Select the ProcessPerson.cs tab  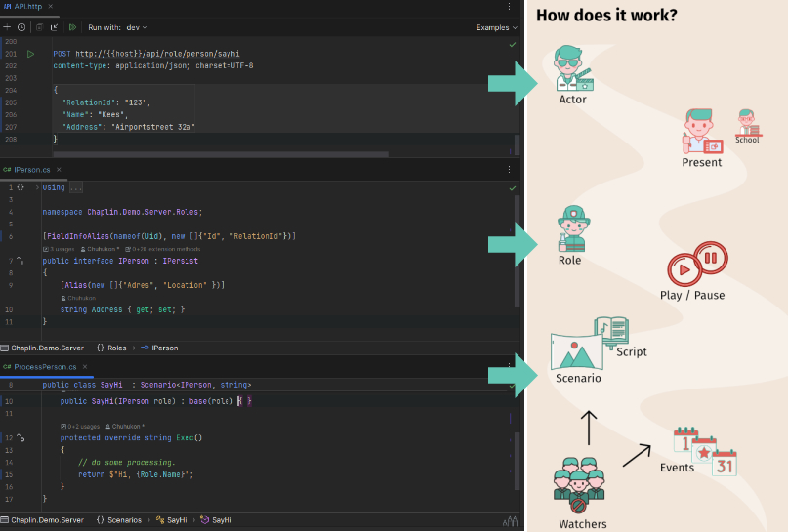pyautogui.click(x=44, y=367)
